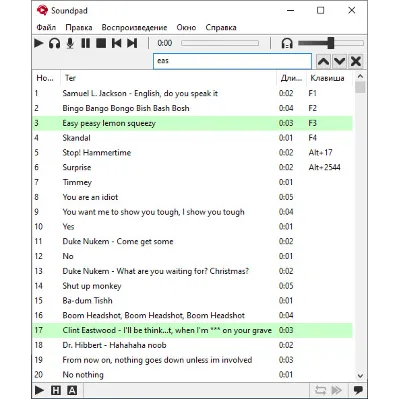Select the 'No' sound in row 12
Screen dimensions: 400x400
tap(192, 256)
